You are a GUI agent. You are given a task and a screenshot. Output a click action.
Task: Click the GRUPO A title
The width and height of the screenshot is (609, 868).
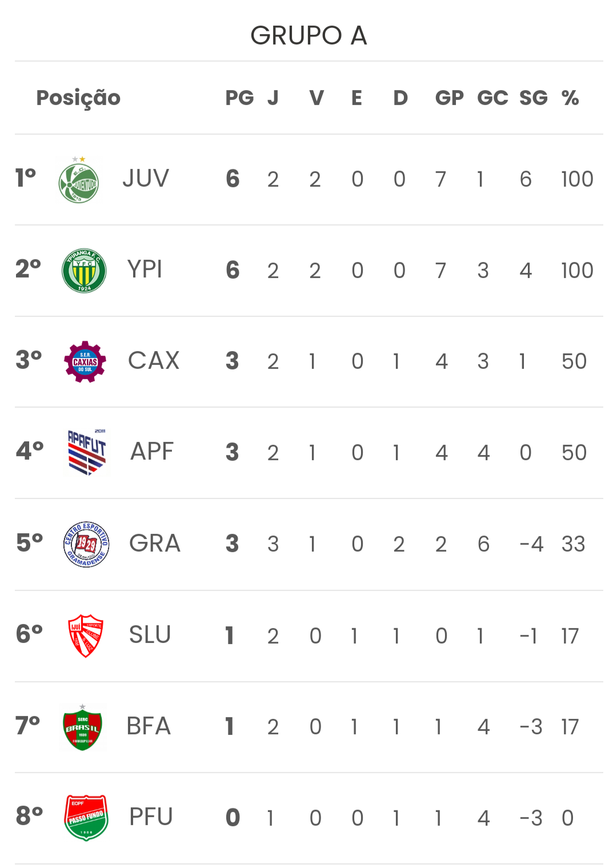pyautogui.click(x=308, y=35)
